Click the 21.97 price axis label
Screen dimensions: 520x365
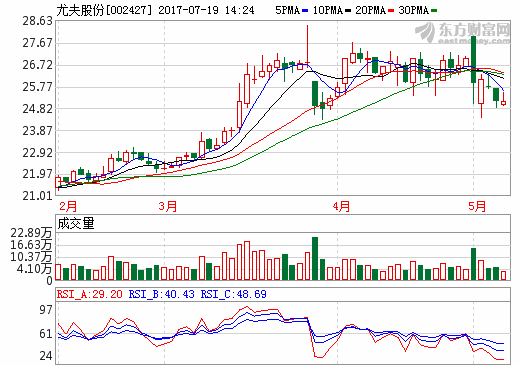(38, 174)
